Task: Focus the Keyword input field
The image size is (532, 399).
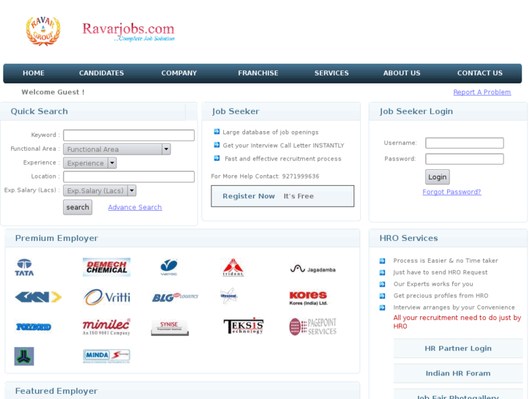Action: [129, 135]
